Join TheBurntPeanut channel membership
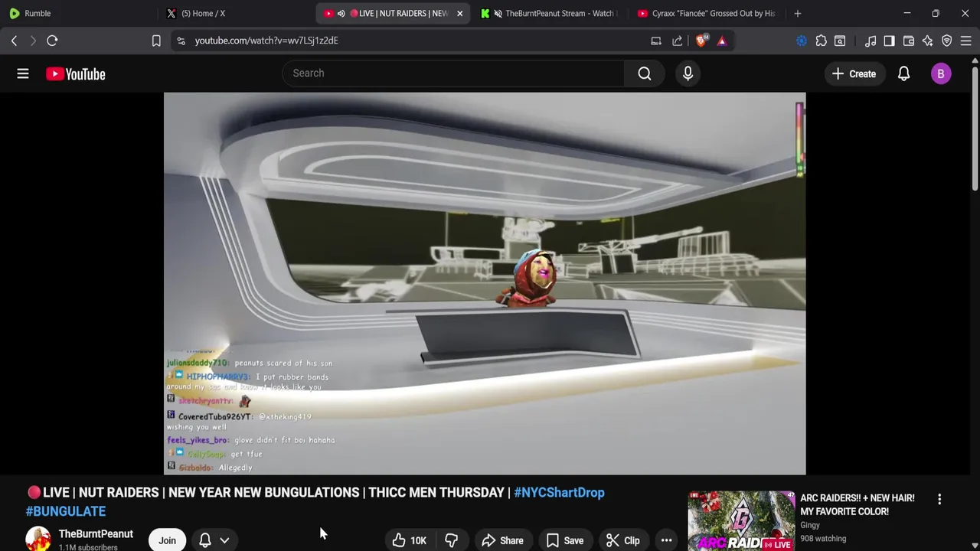This screenshot has height=551, width=980. 167,540
